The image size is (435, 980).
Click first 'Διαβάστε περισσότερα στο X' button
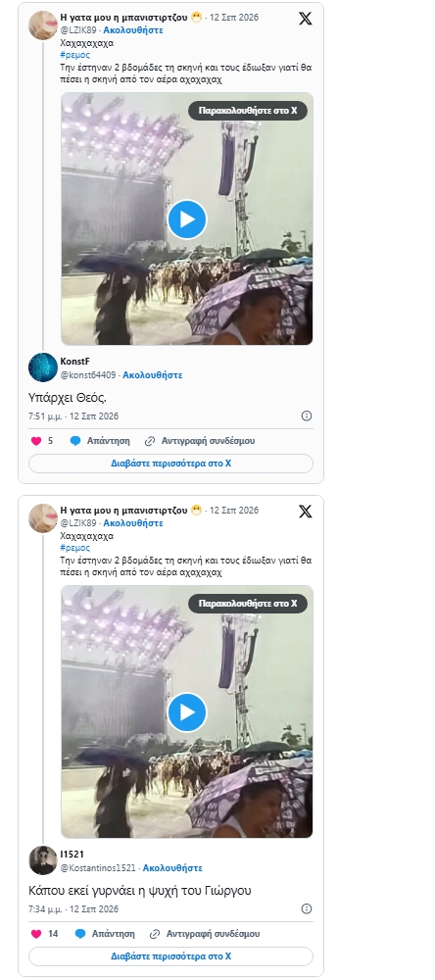click(x=170, y=464)
